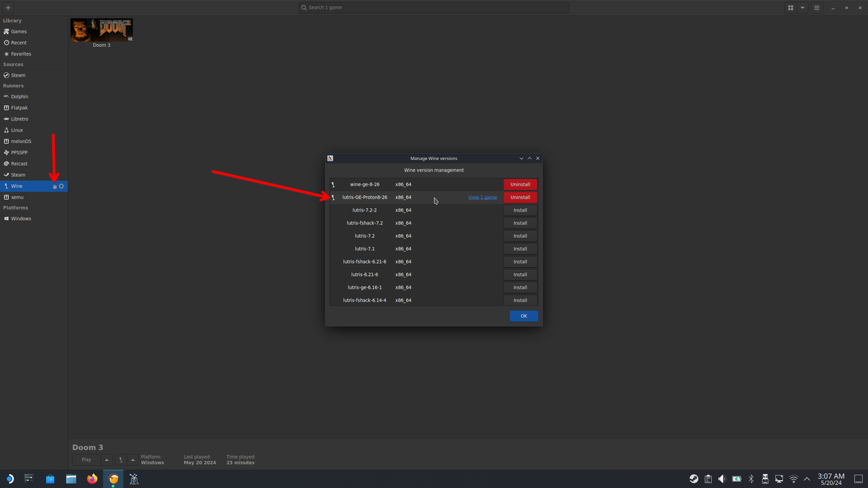Screen dimensions: 868x488
Task: Click wine glass icon beside wine-ge-8-26
Action: (333, 184)
